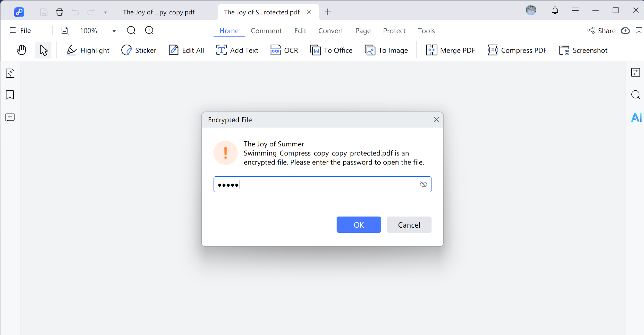The image size is (644, 335).
Task: Activate the Edit All tool
Action: click(x=186, y=50)
